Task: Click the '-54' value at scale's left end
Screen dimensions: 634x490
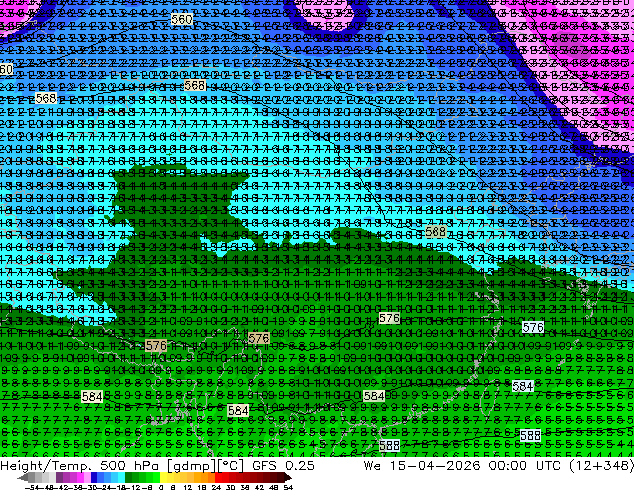Action: pyautogui.click(x=32, y=487)
